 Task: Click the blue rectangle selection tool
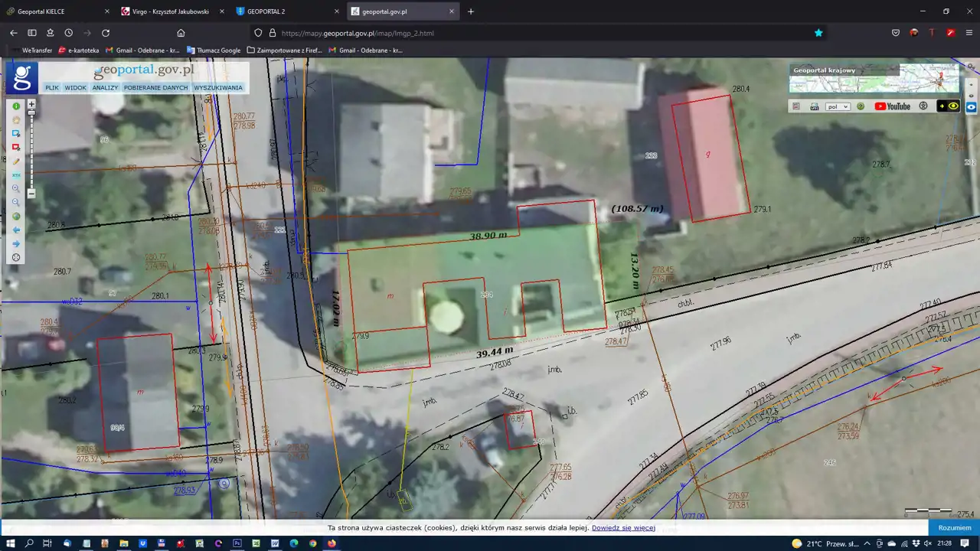pyautogui.click(x=16, y=134)
